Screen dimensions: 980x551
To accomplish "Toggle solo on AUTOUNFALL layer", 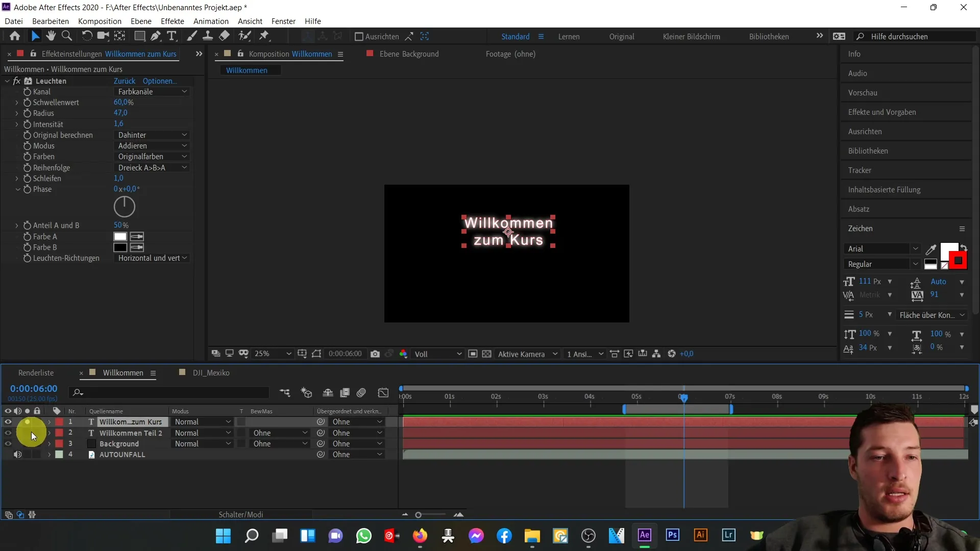I will point(27,454).
